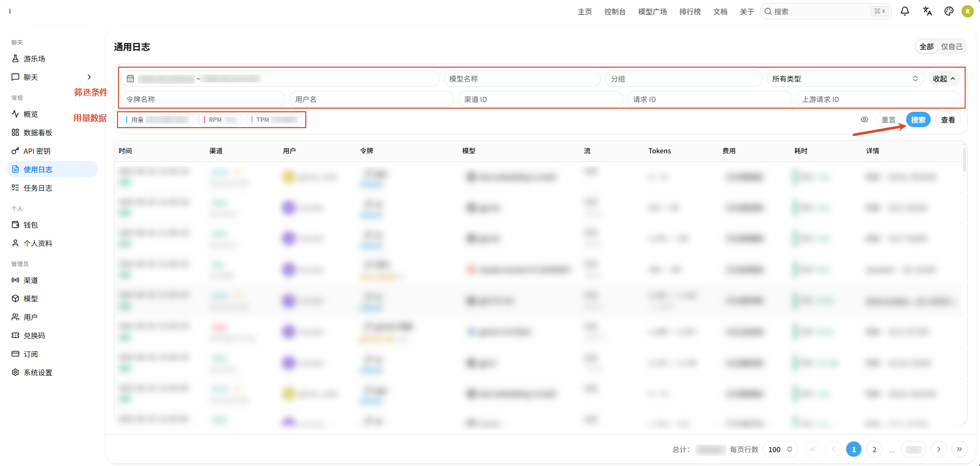Go to page 2
This screenshot has height=466, width=980.
click(874, 450)
